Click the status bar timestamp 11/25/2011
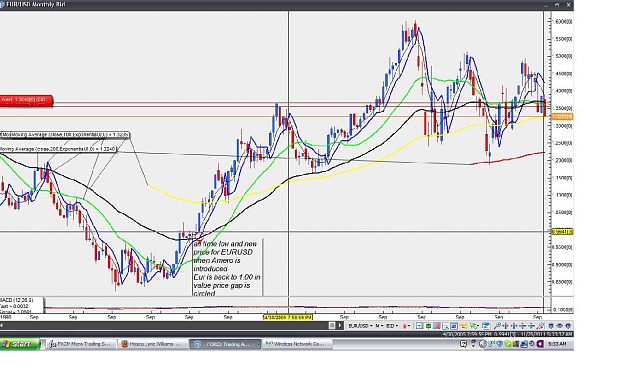Screen dimensions: 625x391 546,334
